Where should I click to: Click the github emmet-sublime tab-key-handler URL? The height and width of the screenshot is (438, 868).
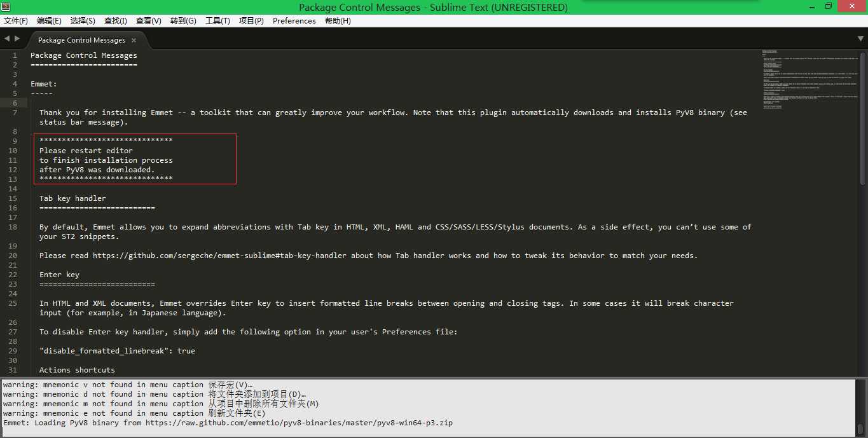click(x=219, y=256)
